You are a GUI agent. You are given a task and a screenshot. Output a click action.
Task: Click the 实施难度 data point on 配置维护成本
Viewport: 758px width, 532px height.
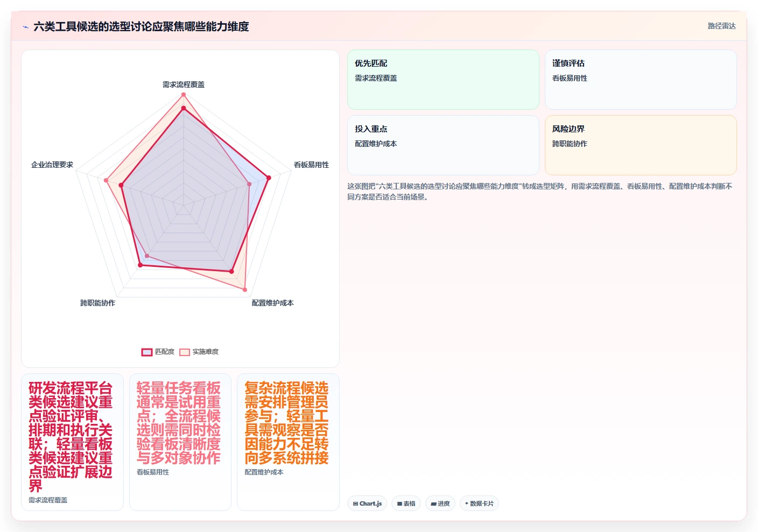coord(245,290)
